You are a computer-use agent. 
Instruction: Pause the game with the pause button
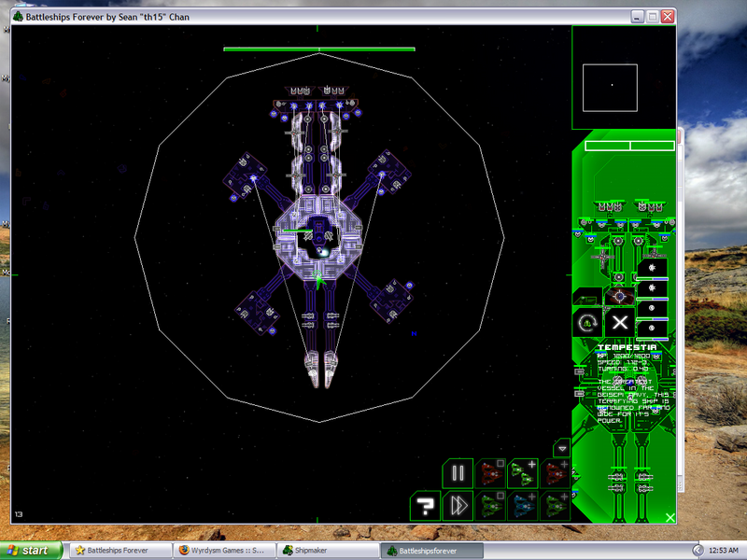point(458,473)
